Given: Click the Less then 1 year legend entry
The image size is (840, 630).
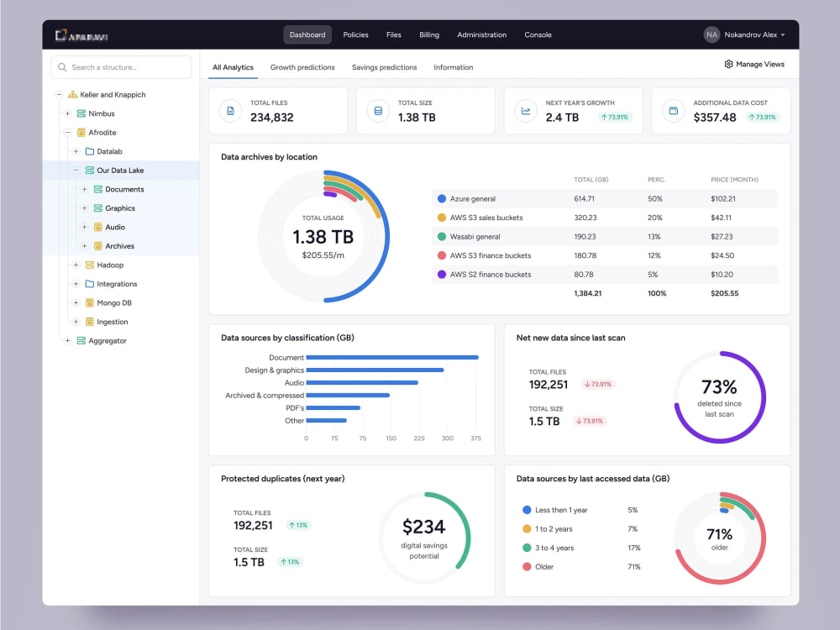Looking at the screenshot, I should [555, 510].
